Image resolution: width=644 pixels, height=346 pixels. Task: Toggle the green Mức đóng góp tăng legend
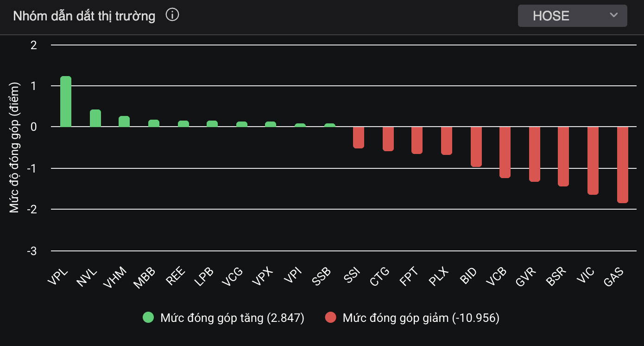pyautogui.click(x=232, y=318)
